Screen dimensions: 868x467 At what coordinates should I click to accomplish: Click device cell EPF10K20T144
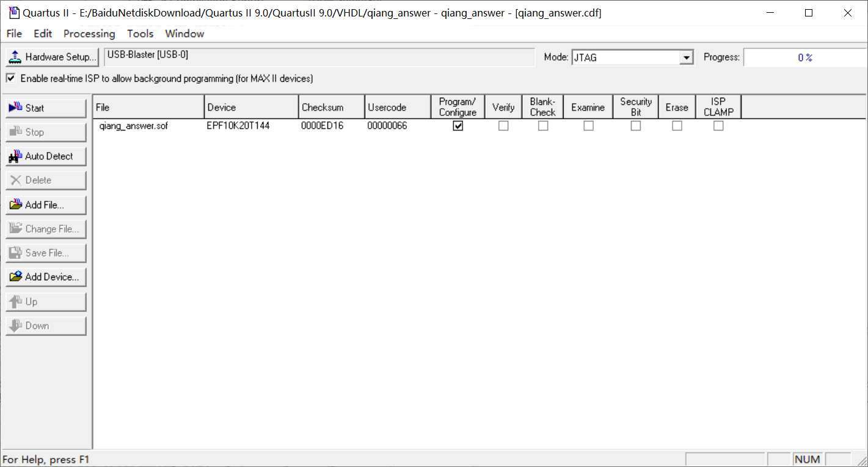[238, 126]
